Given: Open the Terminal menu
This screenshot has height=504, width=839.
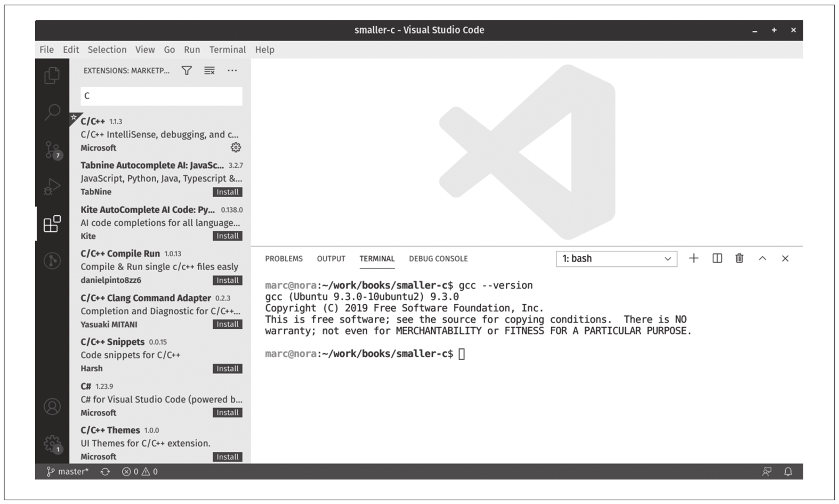Looking at the screenshot, I should click(228, 50).
